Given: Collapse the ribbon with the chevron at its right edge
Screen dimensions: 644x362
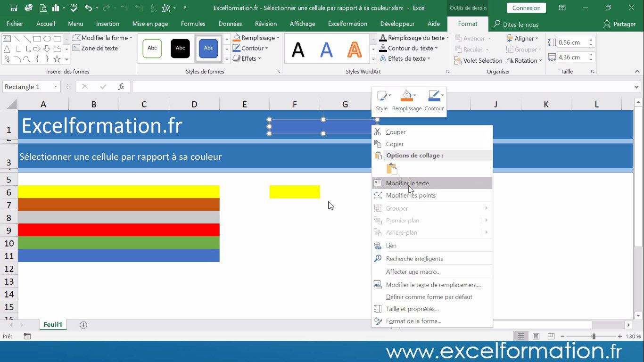Looking at the screenshot, I should coord(637,72).
